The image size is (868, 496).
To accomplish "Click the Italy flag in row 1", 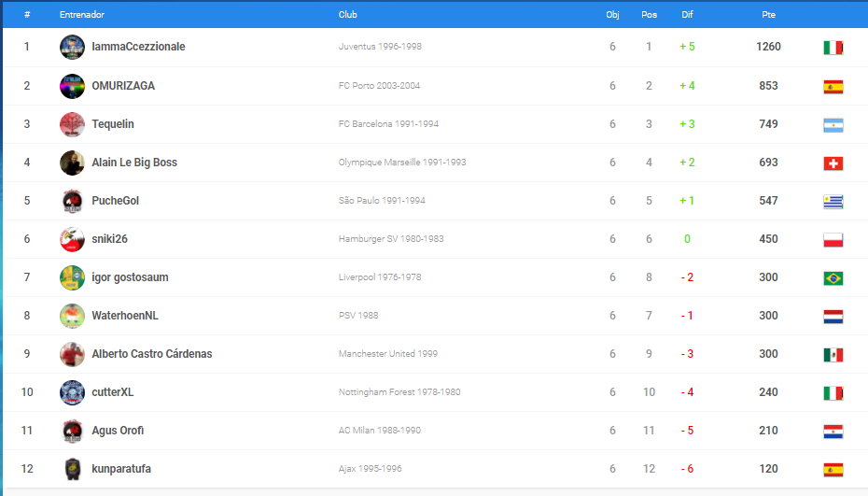I will click(833, 48).
